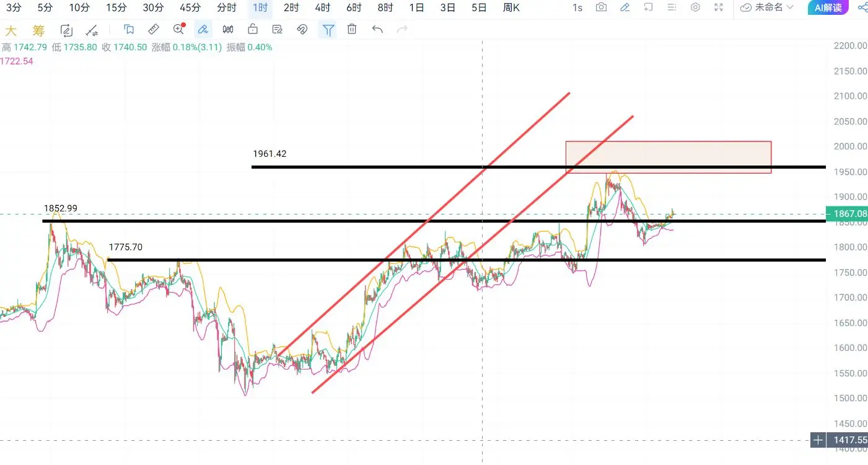Click the 大 indicator button

click(x=11, y=30)
